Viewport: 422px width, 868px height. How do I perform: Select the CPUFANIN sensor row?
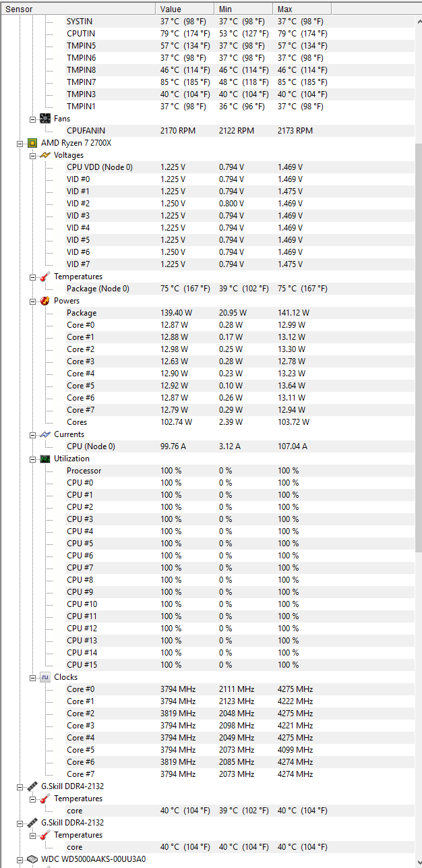[86, 130]
